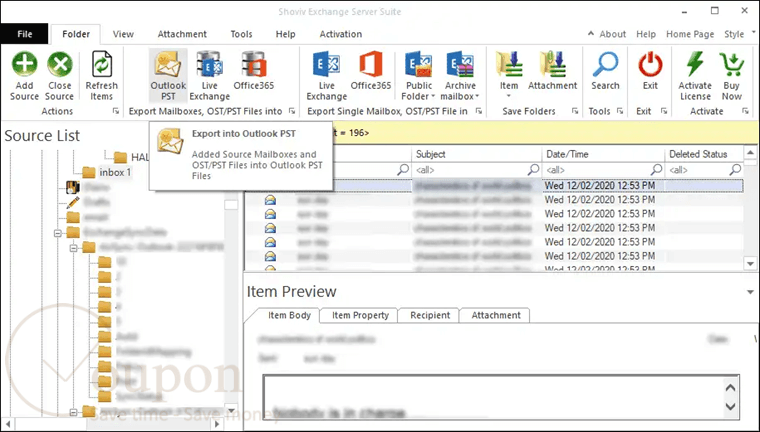The height and width of the screenshot is (432, 760).
Task: Click the Activate License icon
Action: click(695, 64)
